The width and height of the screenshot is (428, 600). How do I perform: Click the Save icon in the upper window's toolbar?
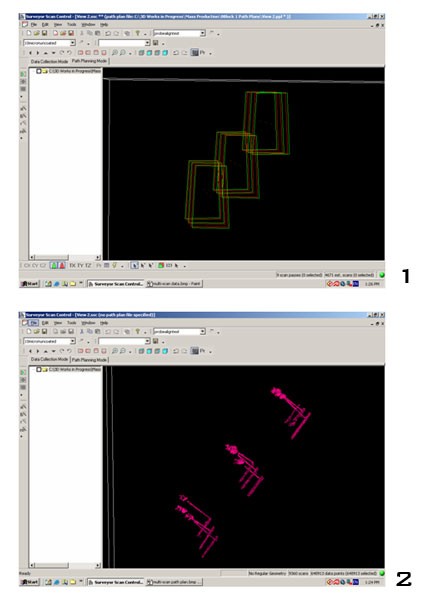coord(44,33)
